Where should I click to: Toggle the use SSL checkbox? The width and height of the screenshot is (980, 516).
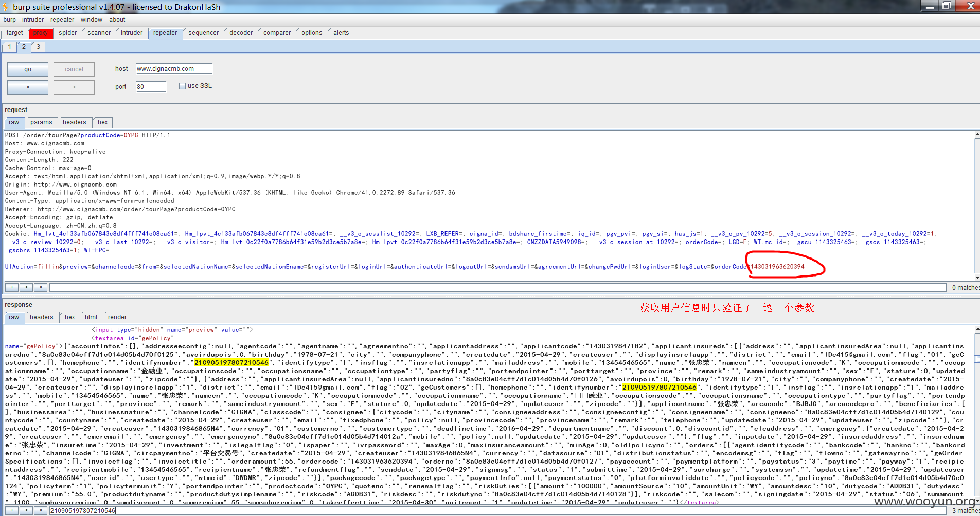(182, 86)
